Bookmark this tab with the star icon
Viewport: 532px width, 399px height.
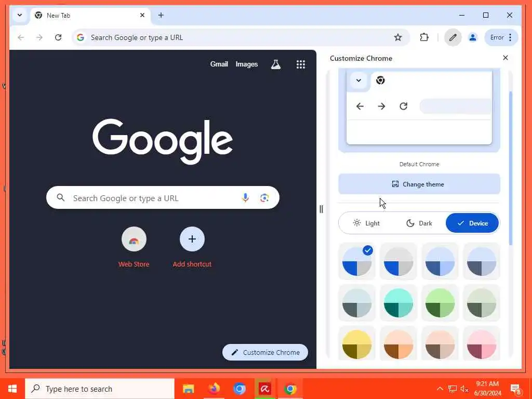tap(397, 37)
